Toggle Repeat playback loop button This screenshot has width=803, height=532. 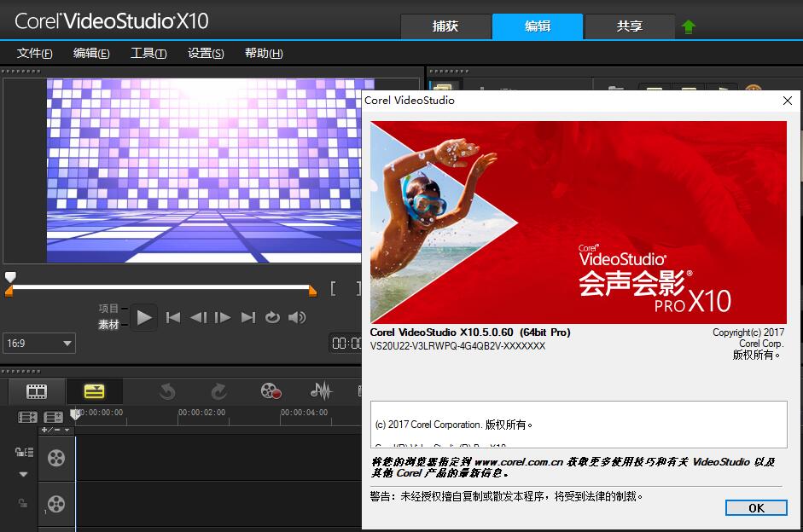[x=272, y=318]
